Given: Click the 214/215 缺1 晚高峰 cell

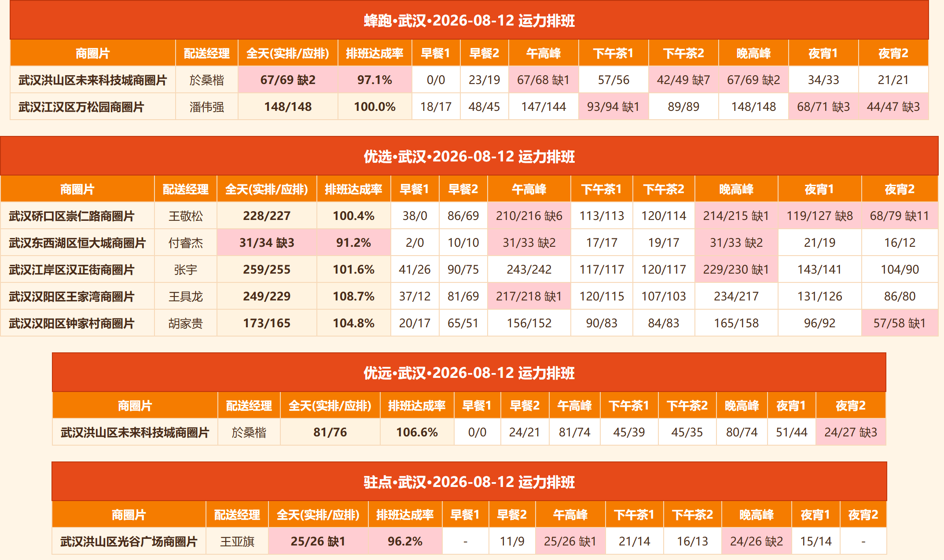Looking at the screenshot, I should coord(736,216).
